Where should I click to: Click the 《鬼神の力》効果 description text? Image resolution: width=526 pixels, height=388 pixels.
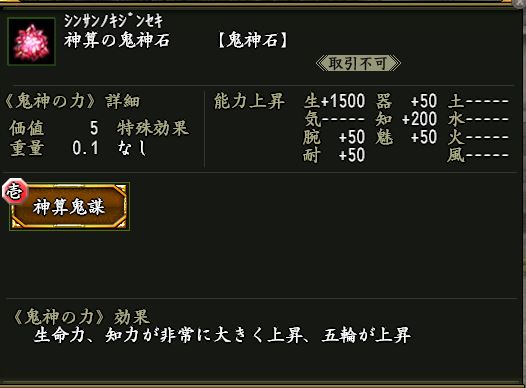[x=222, y=335]
